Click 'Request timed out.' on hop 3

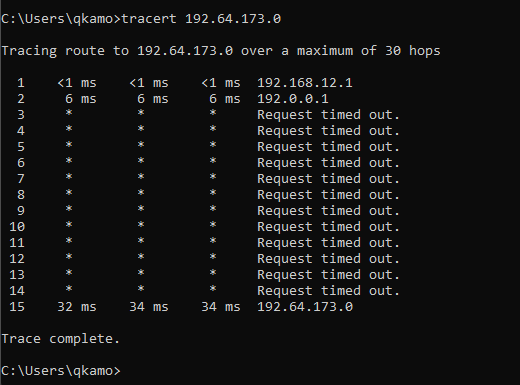pyautogui.click(x=328, y=115)
